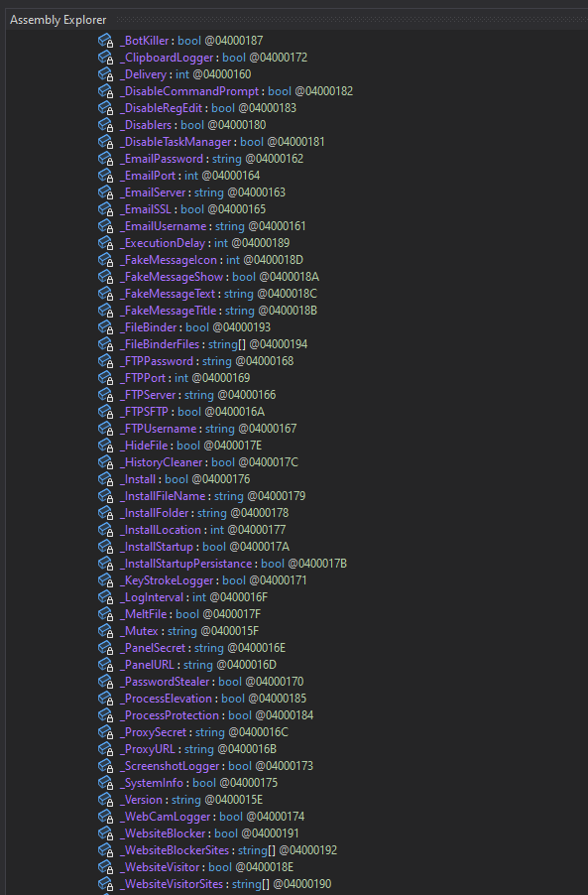Image resolution: width=588 pixels, height=895 pixels.
Task: Select the _HistoryCleaner field name
Action: click(162, 462)
